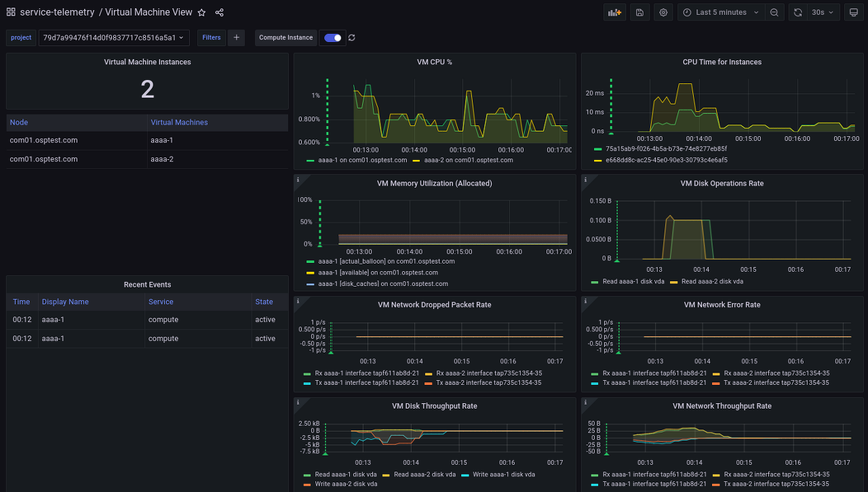Viewport: 868px width, 492px height.
Task: Open dashboard settings gear
Action: 663,12
